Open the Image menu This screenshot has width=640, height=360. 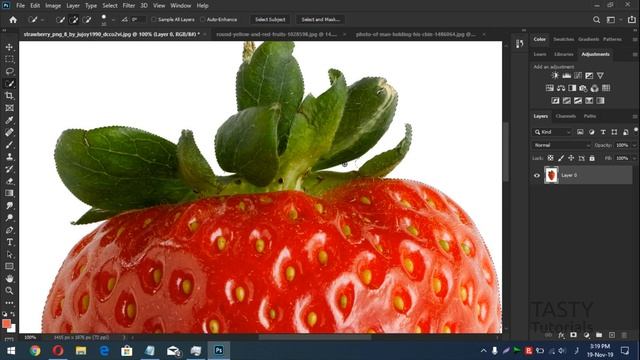(x=53, y=6)
